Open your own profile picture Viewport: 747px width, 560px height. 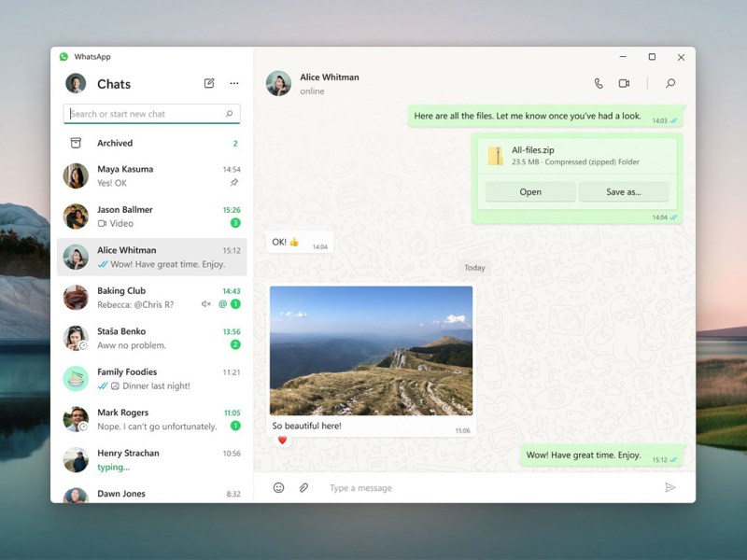click(x=76, y=83)
